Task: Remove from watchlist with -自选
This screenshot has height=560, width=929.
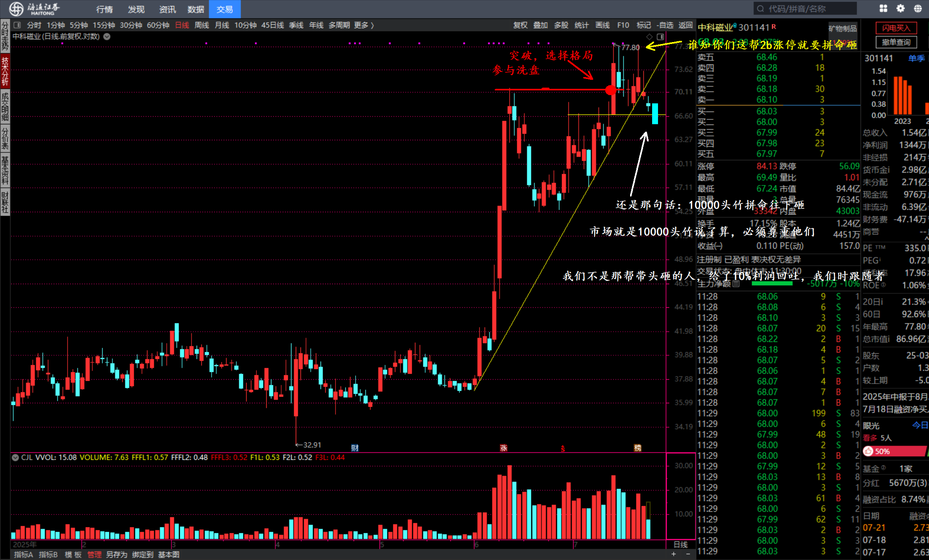Action: (x=665, y=25)
